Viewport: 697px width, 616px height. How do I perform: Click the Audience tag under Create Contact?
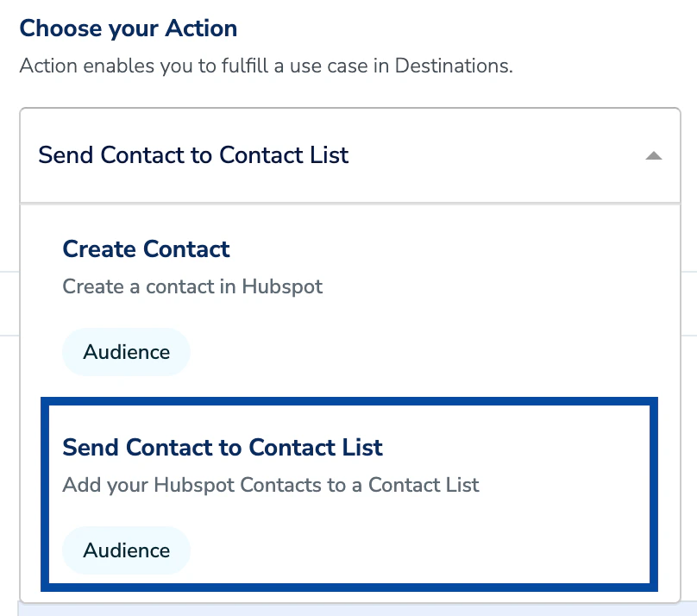point(126,352)
